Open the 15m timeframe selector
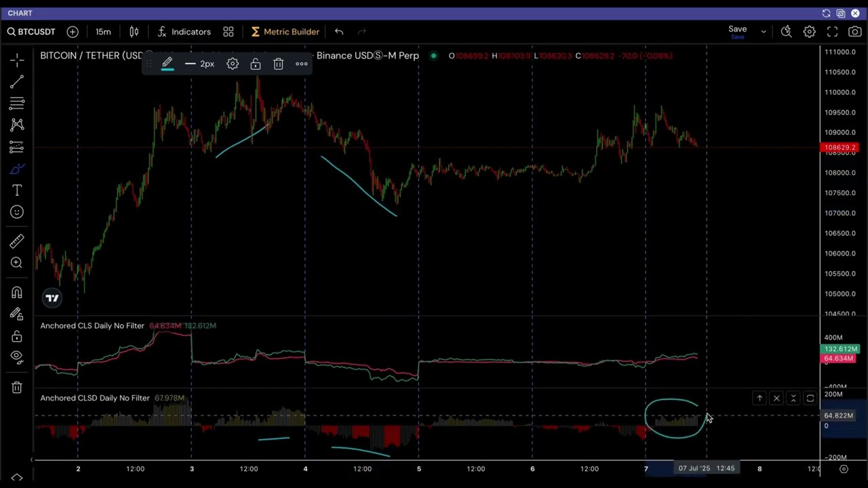Screen dimensions: 868x488 click(103, 32)
